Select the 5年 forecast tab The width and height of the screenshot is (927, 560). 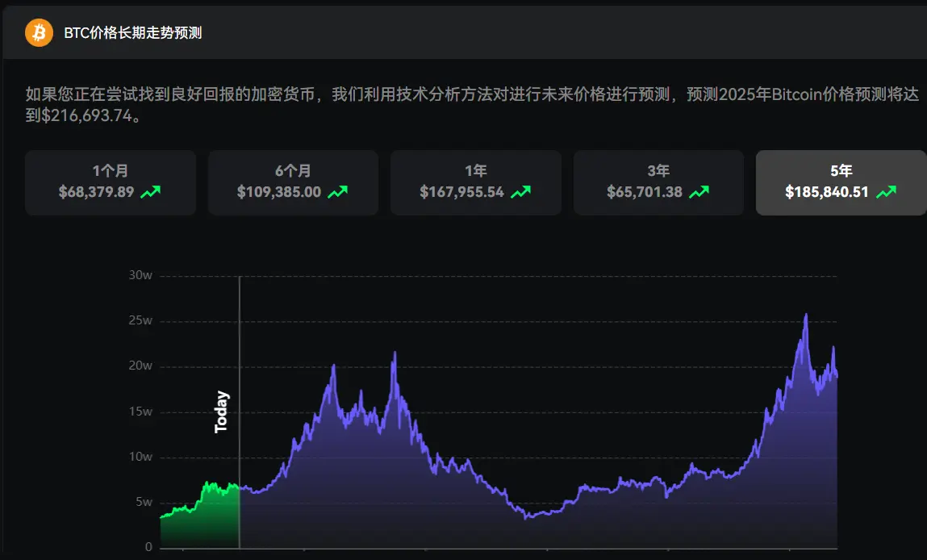click(841, 182)
